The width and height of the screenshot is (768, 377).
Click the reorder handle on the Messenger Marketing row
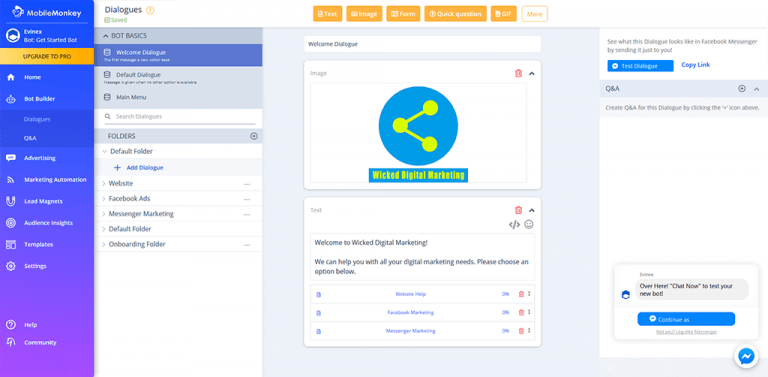tap(529, 330)
